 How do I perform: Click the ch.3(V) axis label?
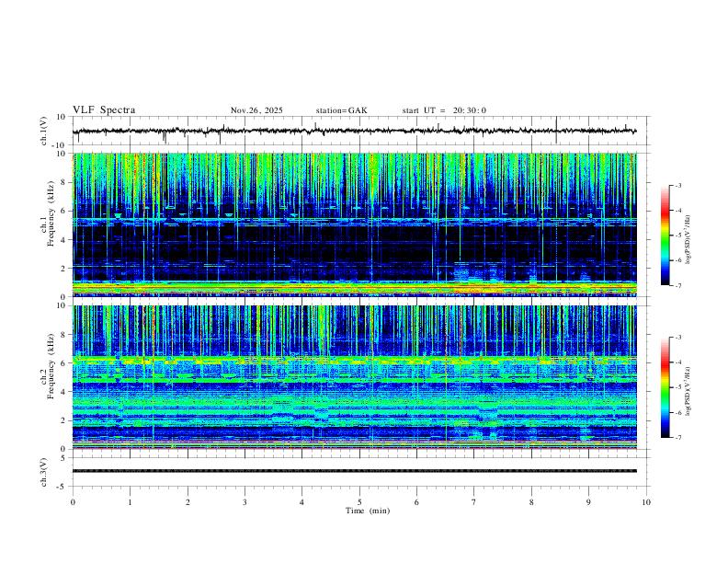click(44, 472)
